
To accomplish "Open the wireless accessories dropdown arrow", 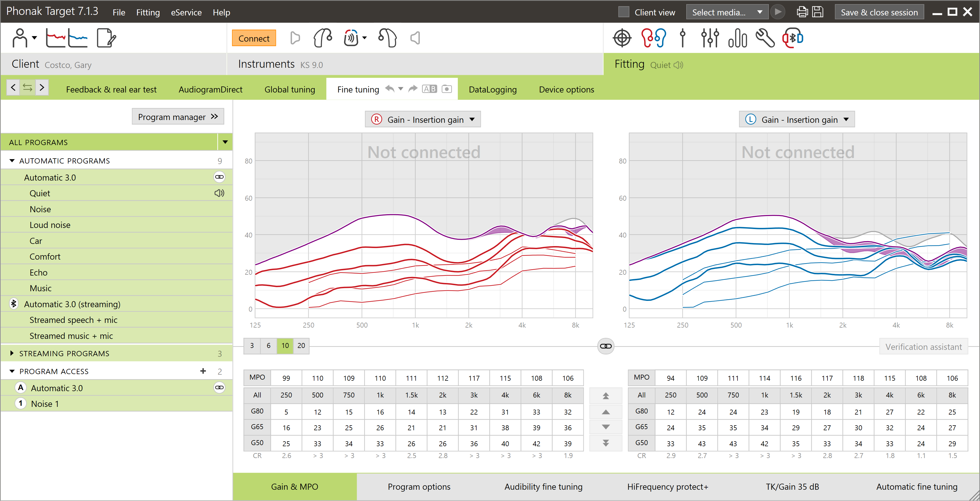I will point(364,38).
